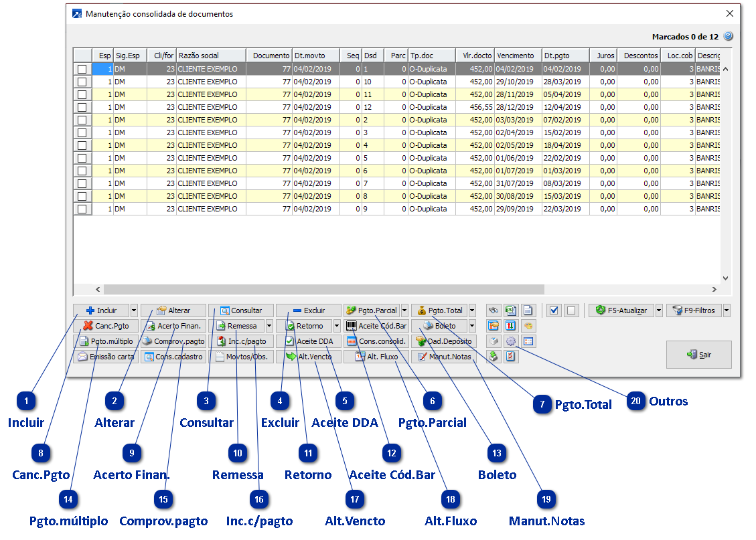The height and width of the screenshot is (540, 756).
Task: Open the color palette icon
Action: [x=528, y=326]
